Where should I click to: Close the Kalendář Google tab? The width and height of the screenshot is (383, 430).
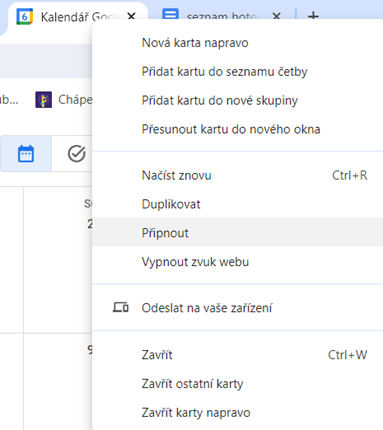point(132,16)
